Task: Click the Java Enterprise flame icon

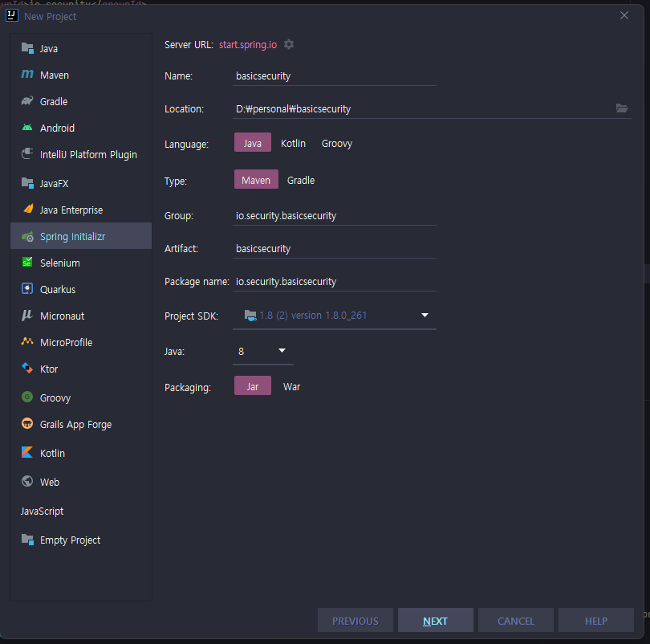Action: click(x=28, y=209)
